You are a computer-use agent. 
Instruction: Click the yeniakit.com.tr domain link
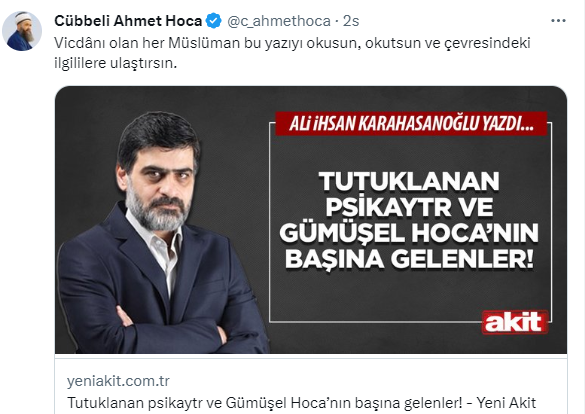[118, 381]
